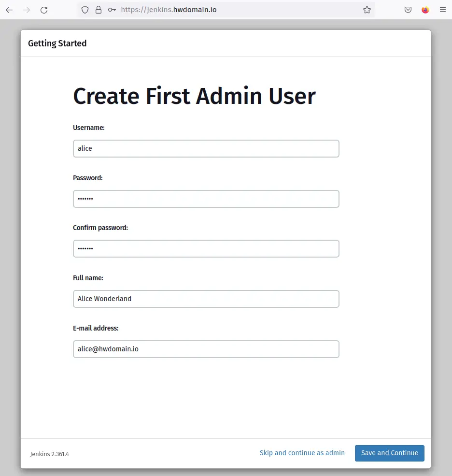Open saved logins key icon
The image size is (452, 476).
[112, 10]
